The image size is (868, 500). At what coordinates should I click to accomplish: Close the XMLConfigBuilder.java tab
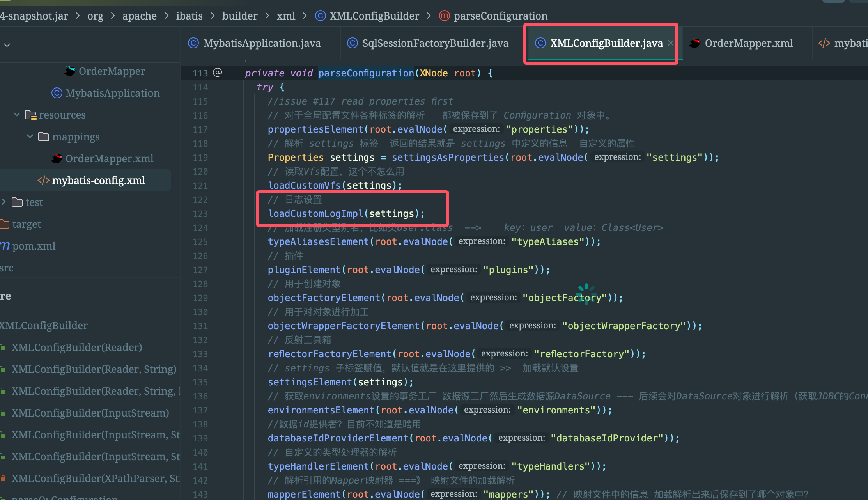670,43
